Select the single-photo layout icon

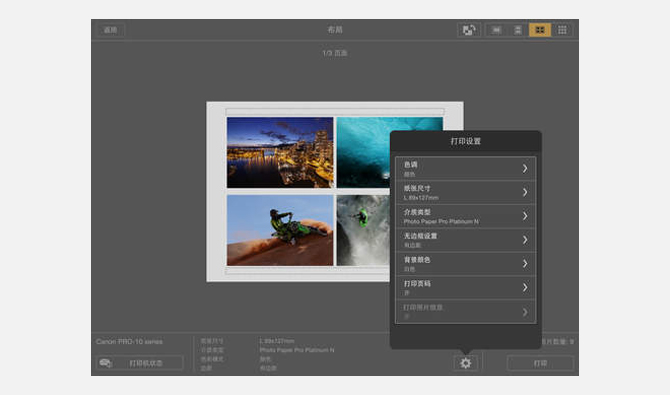tap(496, 30)
